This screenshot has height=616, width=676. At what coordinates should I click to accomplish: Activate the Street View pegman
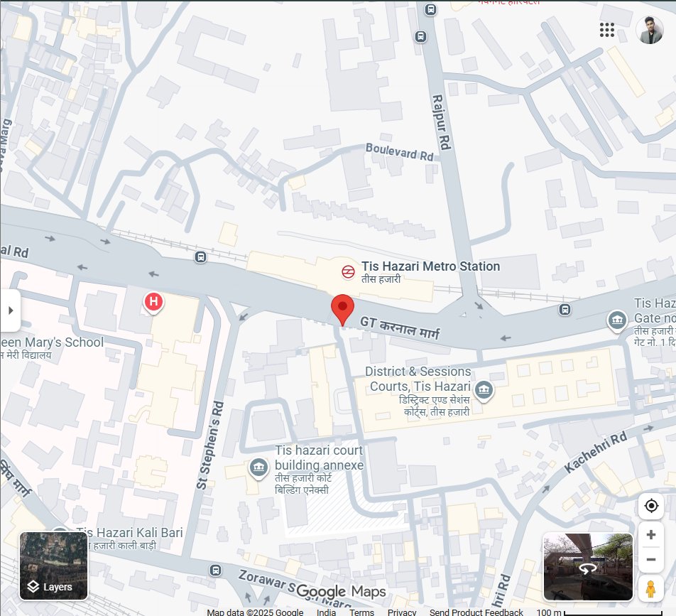point(651,588)
